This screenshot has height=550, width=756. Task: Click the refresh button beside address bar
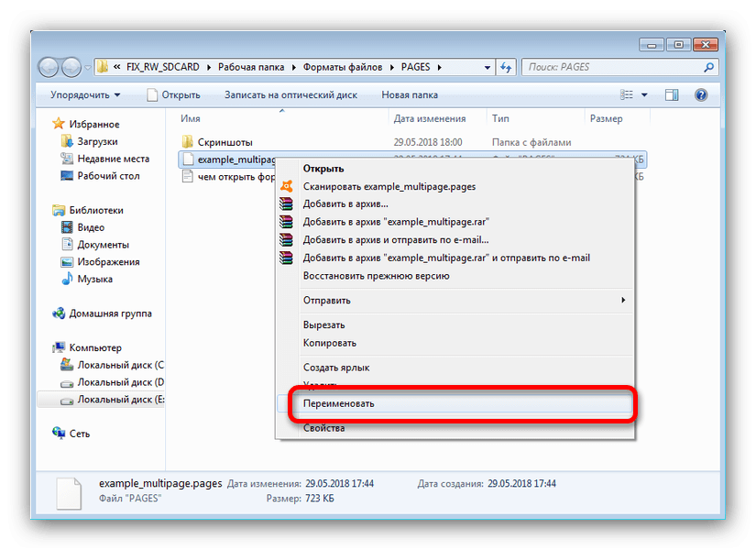[x=507, y=67]
